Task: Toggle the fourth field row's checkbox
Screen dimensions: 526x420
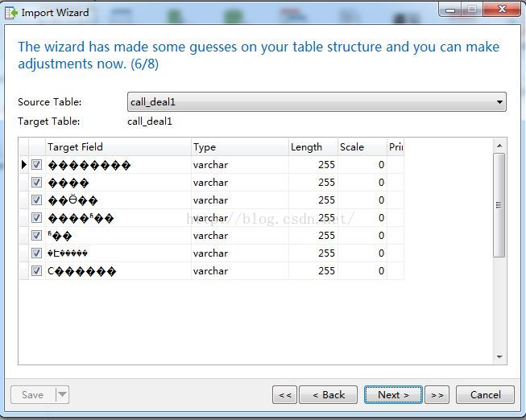Action: coord(36,218)
